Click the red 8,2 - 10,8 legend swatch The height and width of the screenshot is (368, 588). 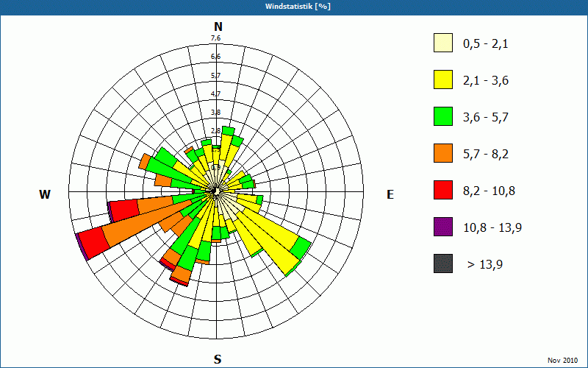click(x=443, y=190)
